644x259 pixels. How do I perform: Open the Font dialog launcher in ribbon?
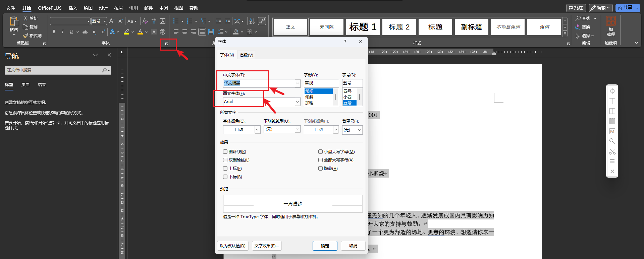coord(167,44)
